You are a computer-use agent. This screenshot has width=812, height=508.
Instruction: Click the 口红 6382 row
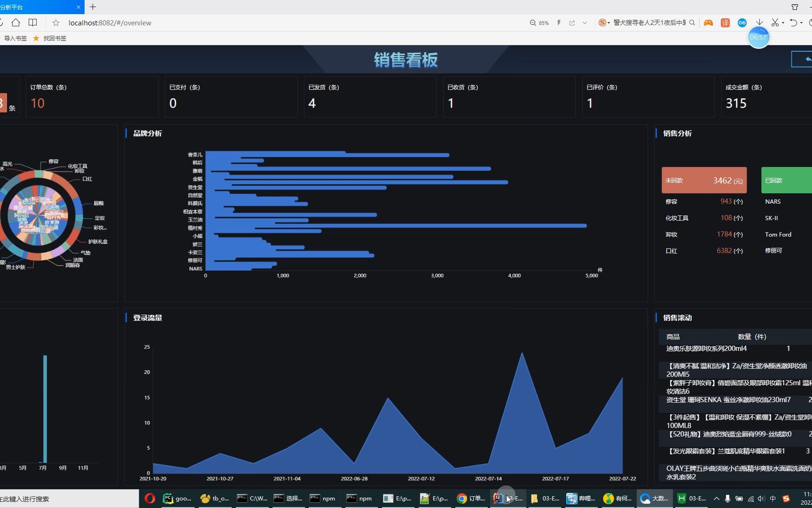point(704,251)
